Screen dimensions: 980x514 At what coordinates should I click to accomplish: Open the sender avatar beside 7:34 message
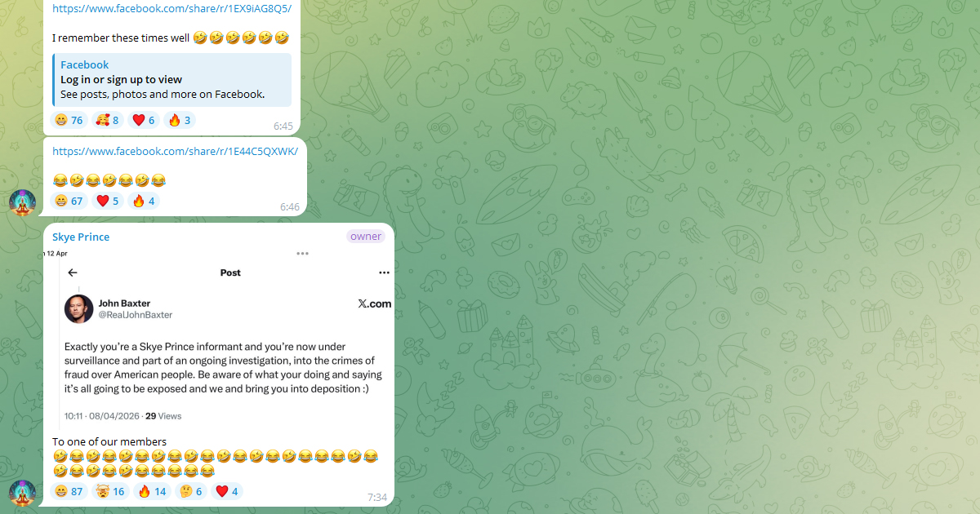tap(22, 494)
